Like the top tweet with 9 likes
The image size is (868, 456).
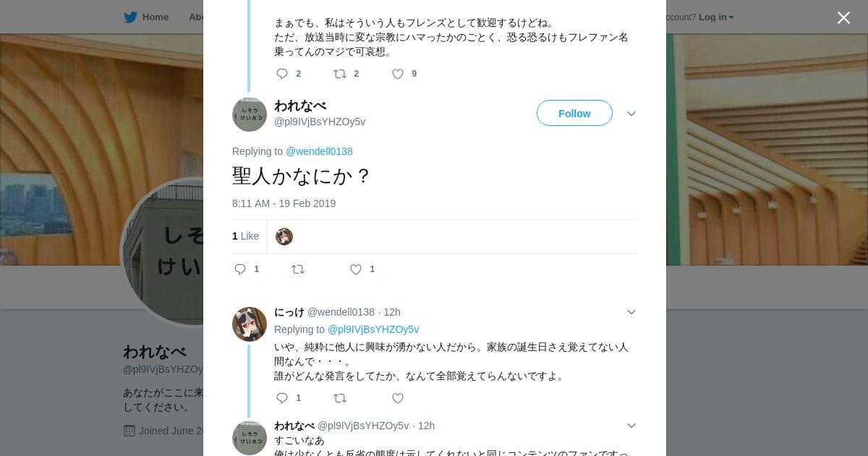point(398,74)
